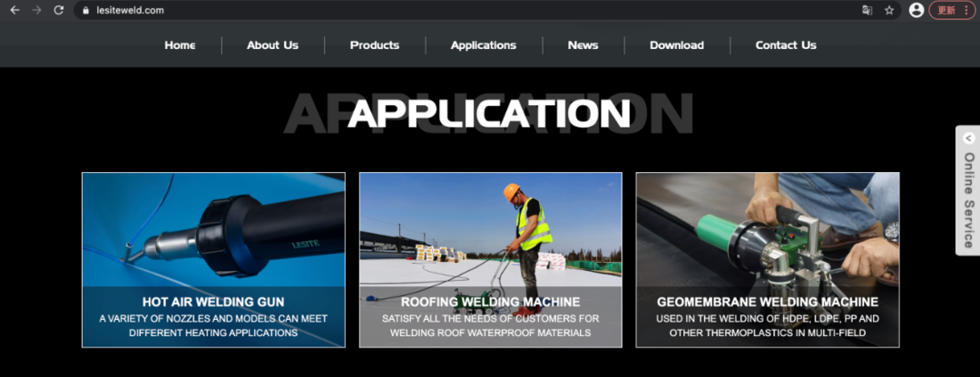Click the Roofing Welding Machine title

(x=490, y=302)
